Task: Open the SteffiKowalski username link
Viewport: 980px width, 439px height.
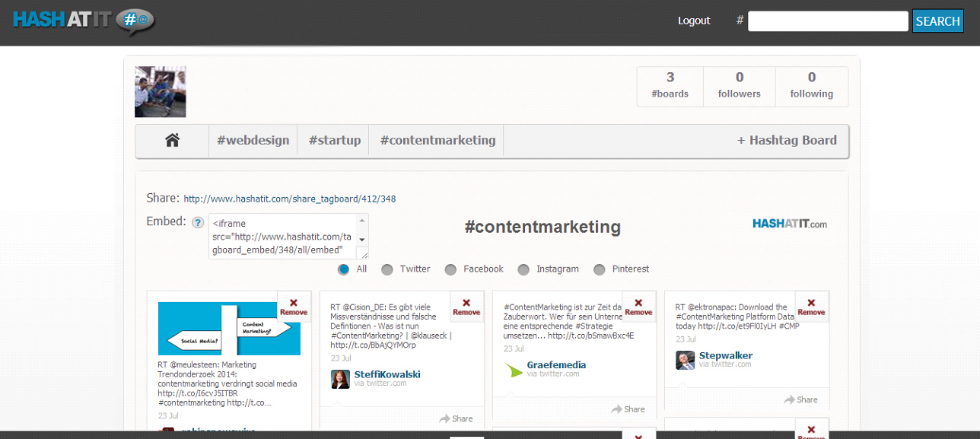Action: (387, 374)
